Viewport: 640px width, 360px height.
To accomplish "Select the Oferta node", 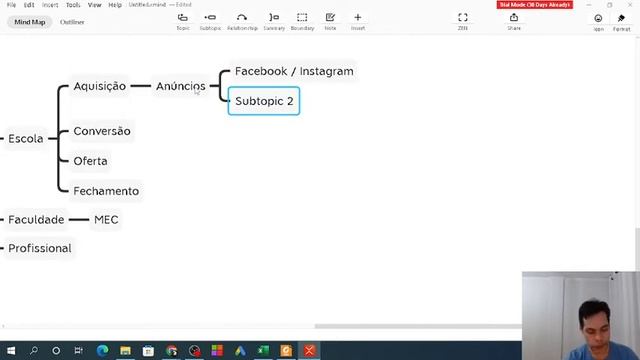I will (90, 161).
